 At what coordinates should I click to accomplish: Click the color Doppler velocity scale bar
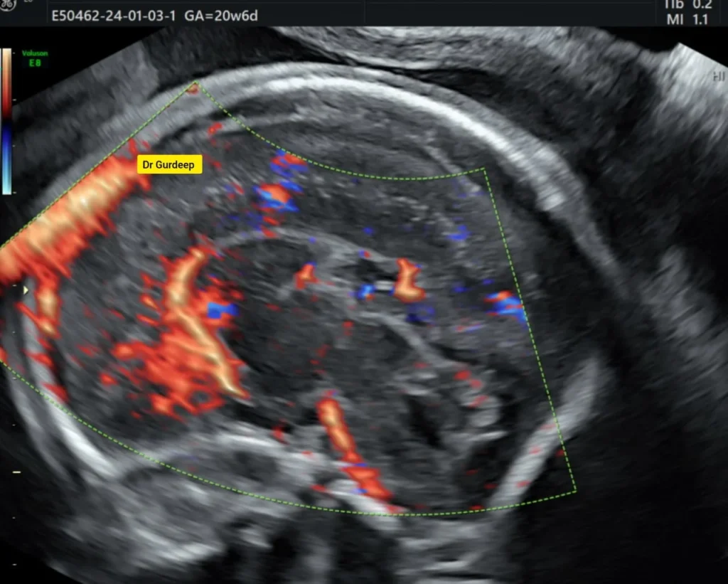7,121
